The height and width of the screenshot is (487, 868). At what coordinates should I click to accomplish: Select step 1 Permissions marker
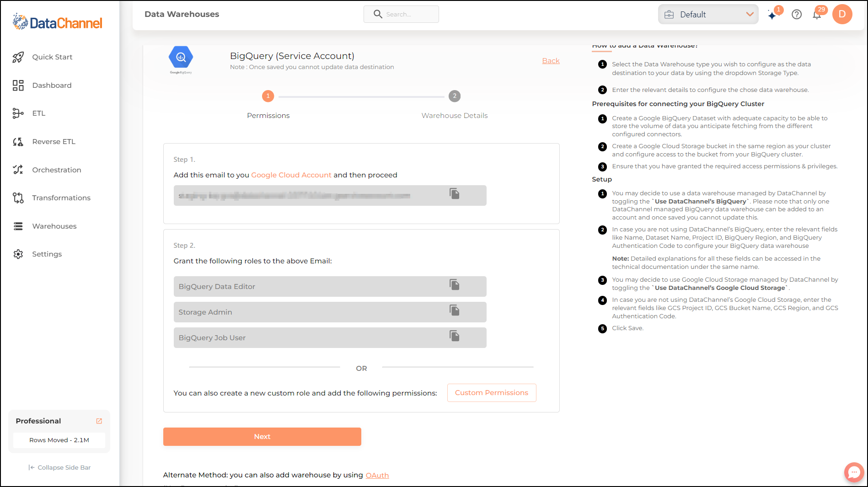coord(268,96)
